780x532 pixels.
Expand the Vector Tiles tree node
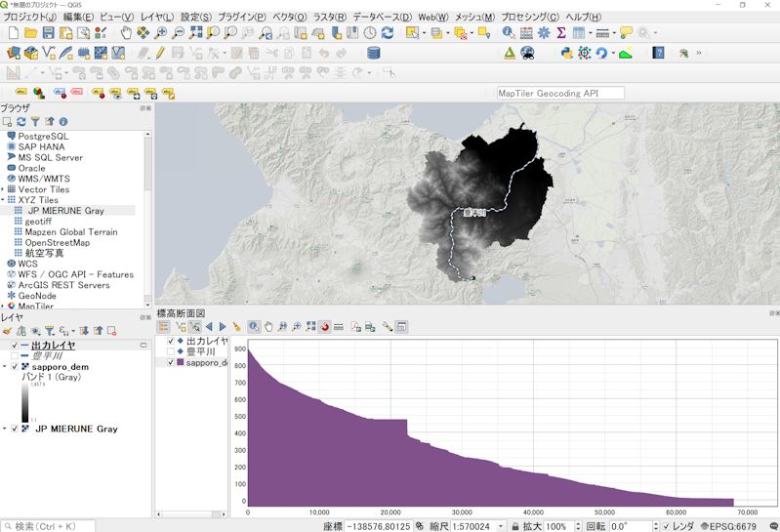pos(3,189)
